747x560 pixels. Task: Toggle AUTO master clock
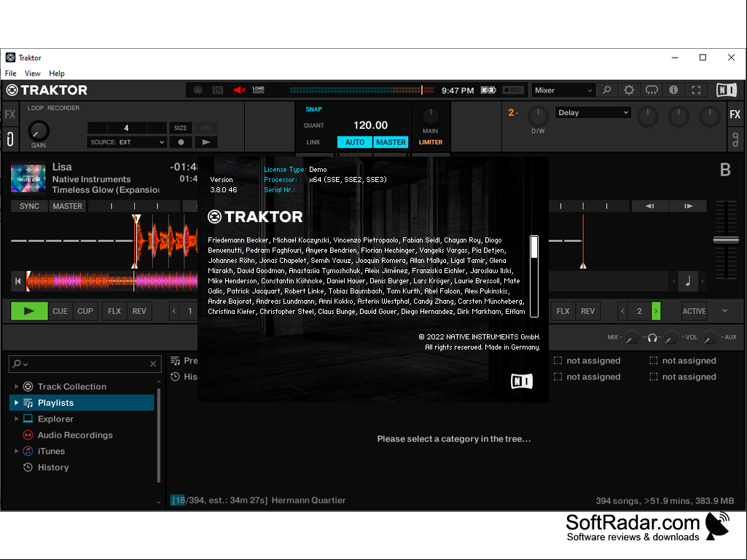pos(355,142)
